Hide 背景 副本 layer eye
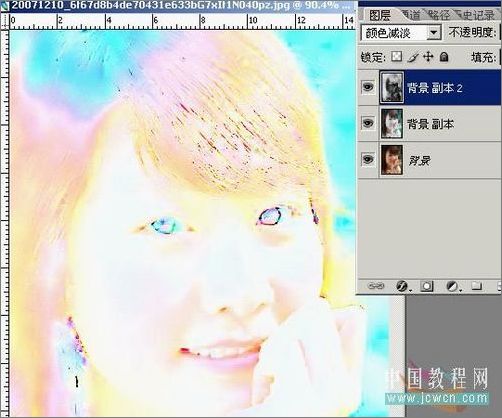Image resolution: width=502 pixels, height=418 pixels. point(368,123)
